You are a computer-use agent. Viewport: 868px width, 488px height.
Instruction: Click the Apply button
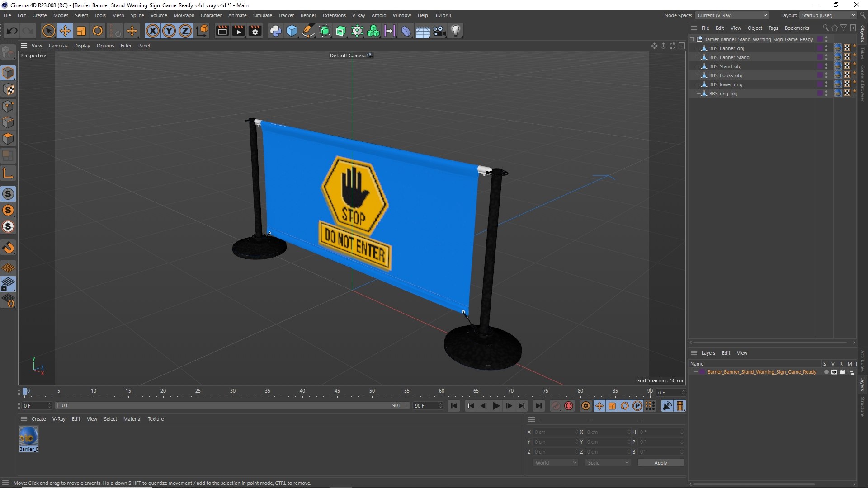660,463
